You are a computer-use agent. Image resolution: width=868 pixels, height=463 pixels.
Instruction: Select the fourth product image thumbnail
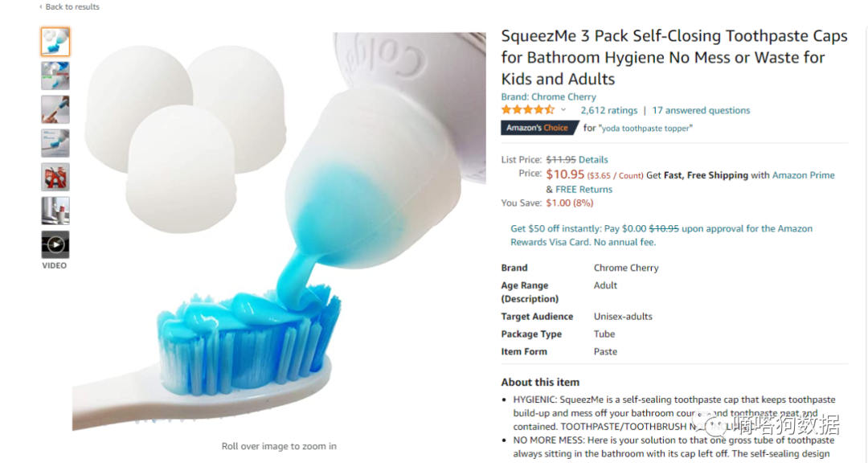click(x=55, y=143)
